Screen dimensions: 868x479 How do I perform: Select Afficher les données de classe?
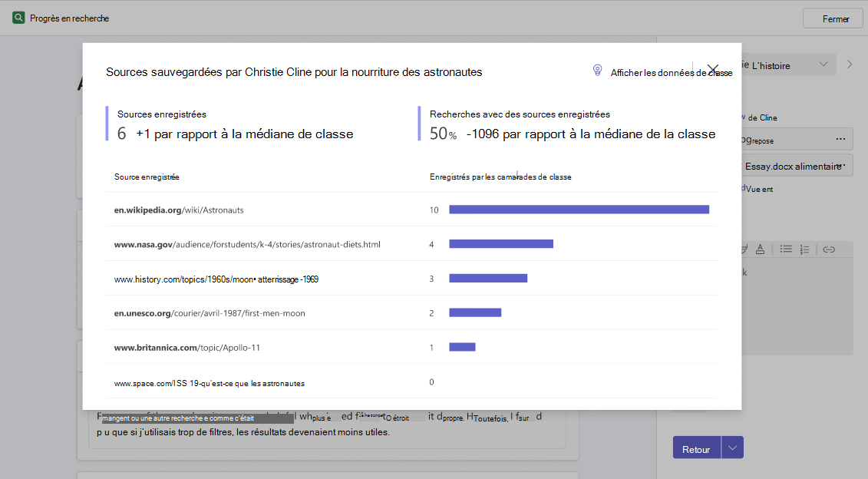(x=671, y=73)
